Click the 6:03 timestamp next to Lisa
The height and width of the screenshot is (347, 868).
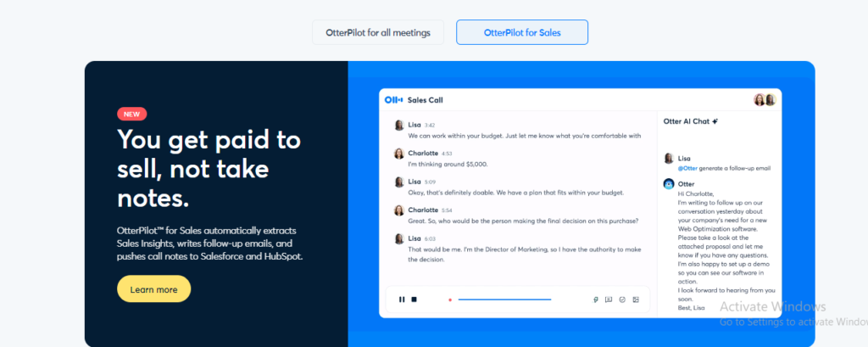coord(430,239)
